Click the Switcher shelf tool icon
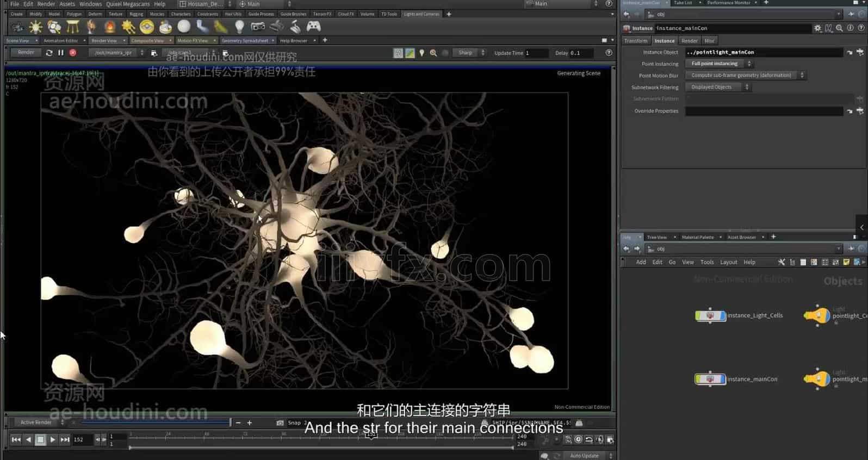Screen dimensions: 868x460 (x=295, y=26)
